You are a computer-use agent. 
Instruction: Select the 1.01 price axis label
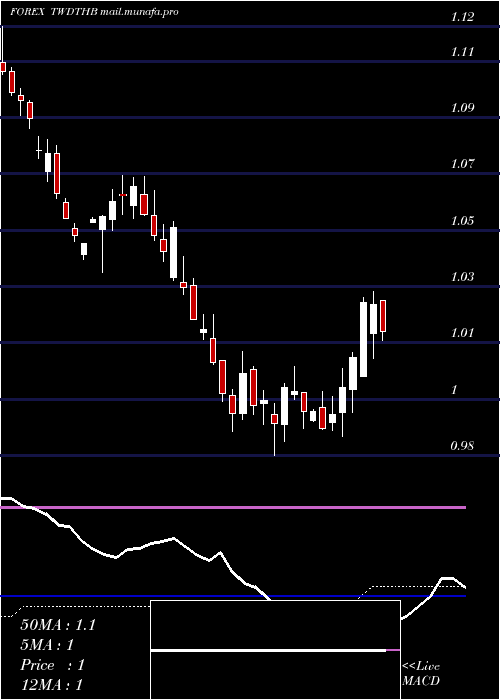coord(462,333)
